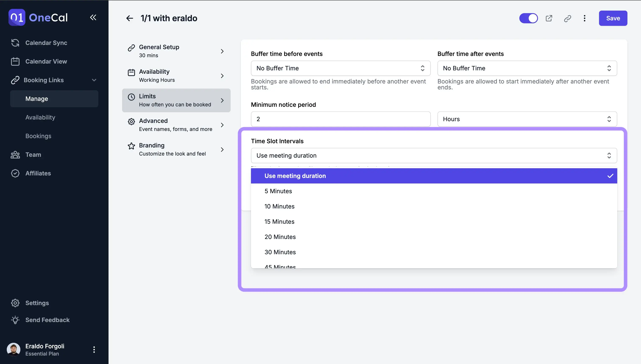This screenshot has width=641, height=364.
Task: Select 15 Minutes time slot interval
Action: click(279, 221)
